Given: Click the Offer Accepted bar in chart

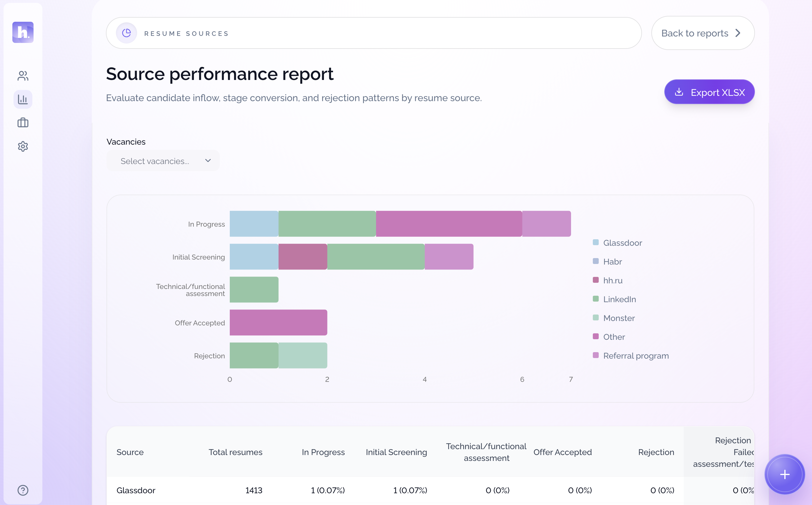Looking at the screenshot, I should click(278, 323).
